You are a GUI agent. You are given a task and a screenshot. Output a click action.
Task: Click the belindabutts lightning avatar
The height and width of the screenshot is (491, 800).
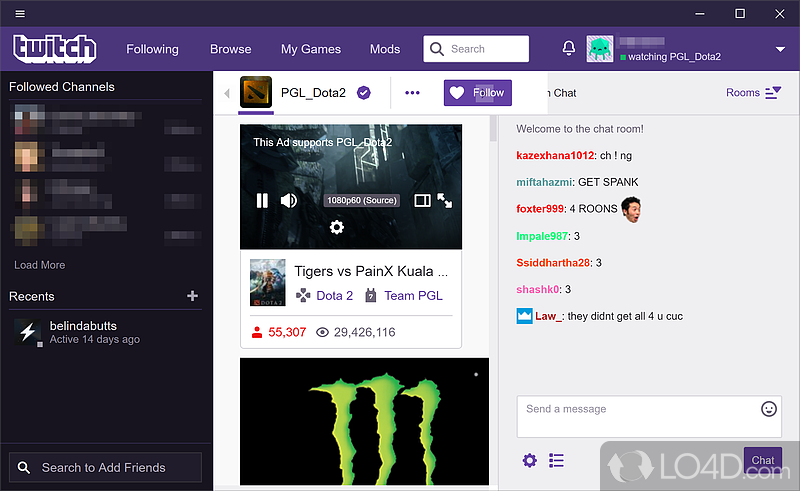(28, 332)
